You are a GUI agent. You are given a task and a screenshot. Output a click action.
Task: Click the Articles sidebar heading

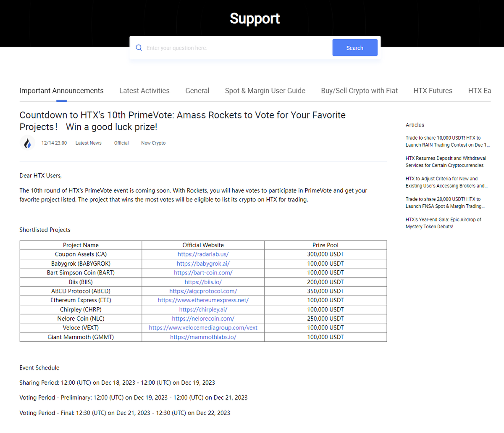coord(415,125)
